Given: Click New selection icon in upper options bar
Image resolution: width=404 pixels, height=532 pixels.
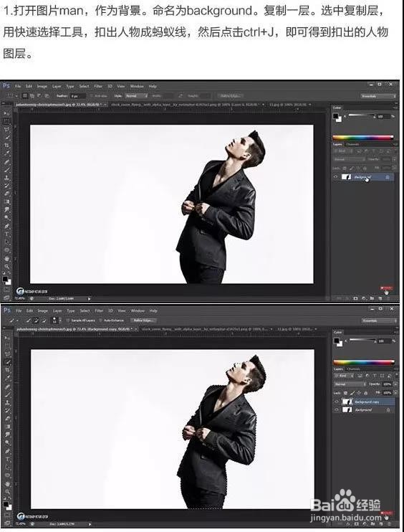Looking at the screenshot, I should click(x=25, y=96).
